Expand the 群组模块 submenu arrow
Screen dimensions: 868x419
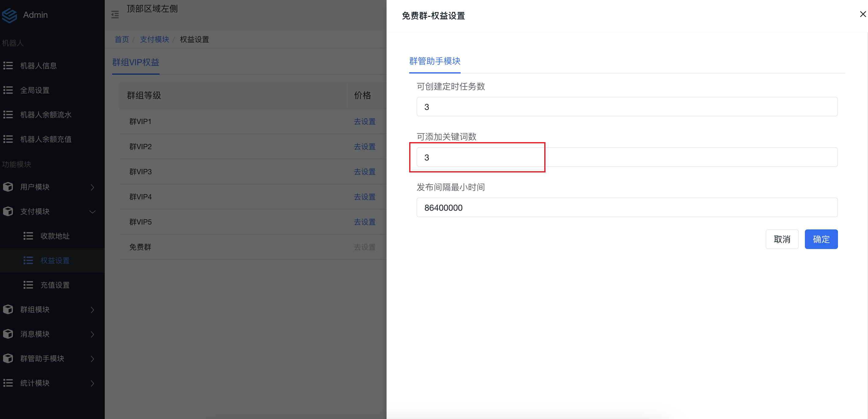pos(92,310)
